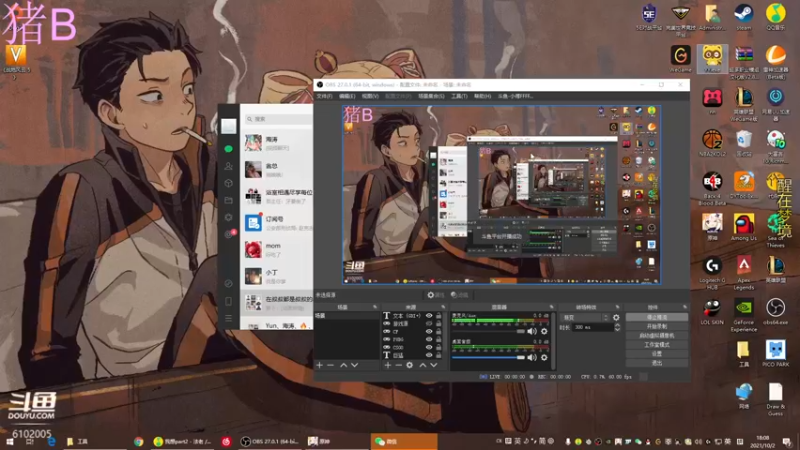Viewport: 800px width, 450px height.
Task: Open 编辑(E) menu in OBS
Action: coord(347,96)
